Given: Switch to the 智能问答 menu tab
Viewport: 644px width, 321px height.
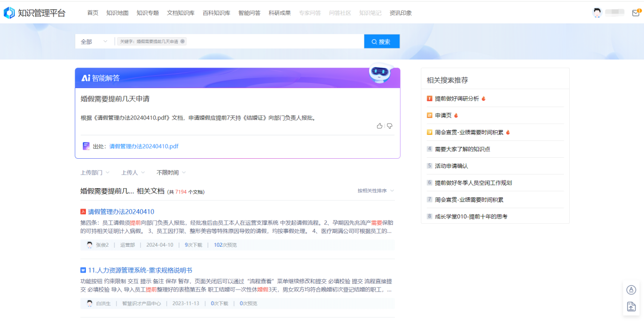Looking at the screenshot, I should (x=249, y=13).
